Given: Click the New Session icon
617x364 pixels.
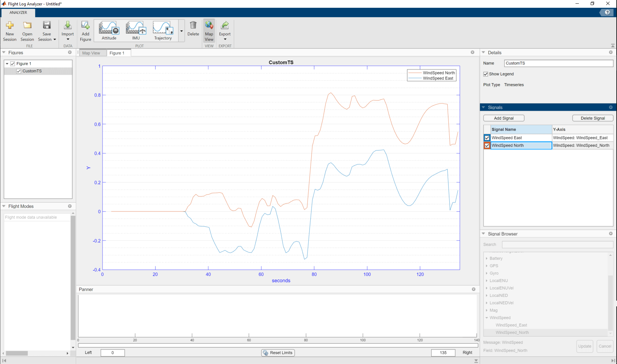Looking at the screenshot, I should (10, 26).
